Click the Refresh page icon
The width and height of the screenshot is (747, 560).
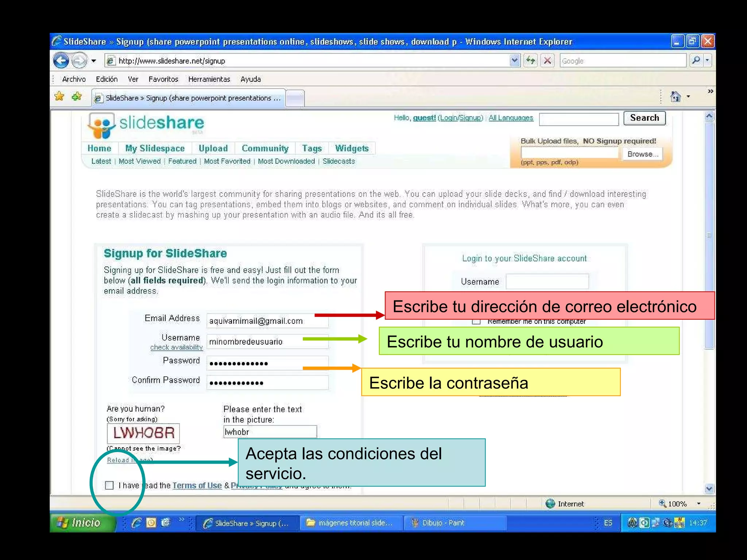point(531,61)
